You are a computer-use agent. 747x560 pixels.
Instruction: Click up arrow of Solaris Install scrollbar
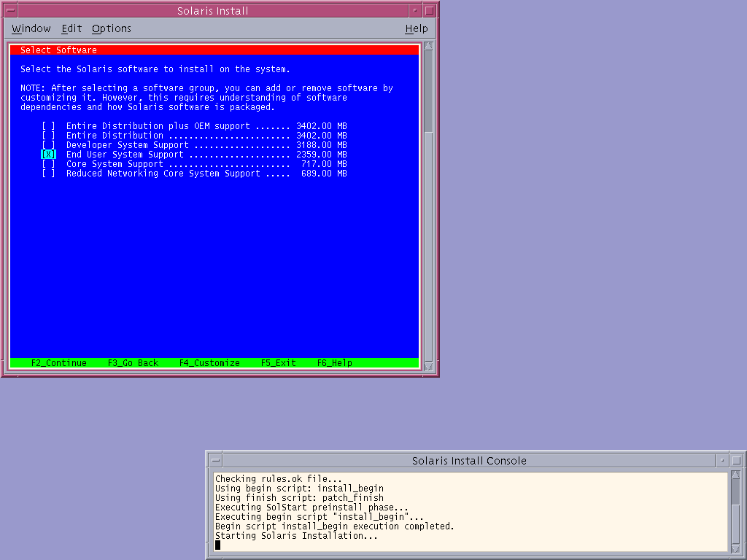click(428, 46)
